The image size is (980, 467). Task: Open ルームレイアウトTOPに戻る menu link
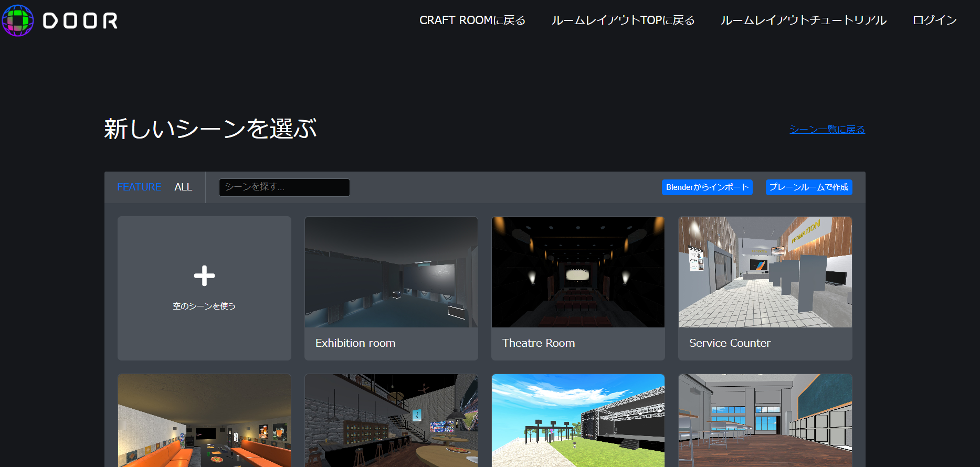click(623, 20)
